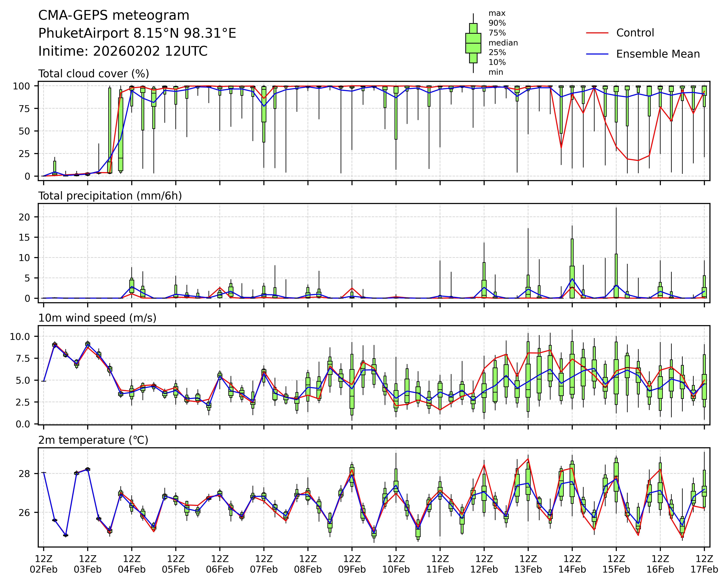
Task: Click the 'PhuketAirport 8.15°N 98.31°E' location text
Action: (137, 33)
